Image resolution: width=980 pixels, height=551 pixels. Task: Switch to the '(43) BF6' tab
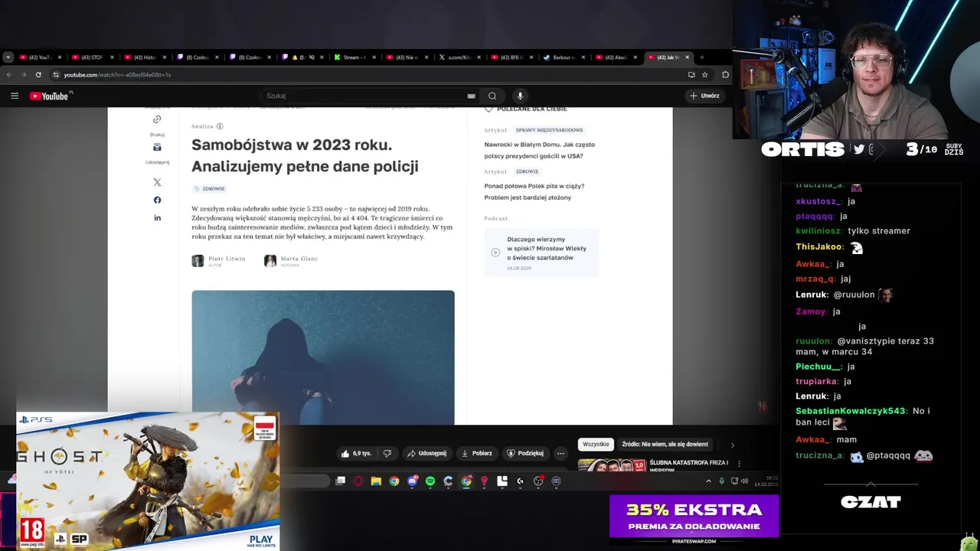[514, 57]
